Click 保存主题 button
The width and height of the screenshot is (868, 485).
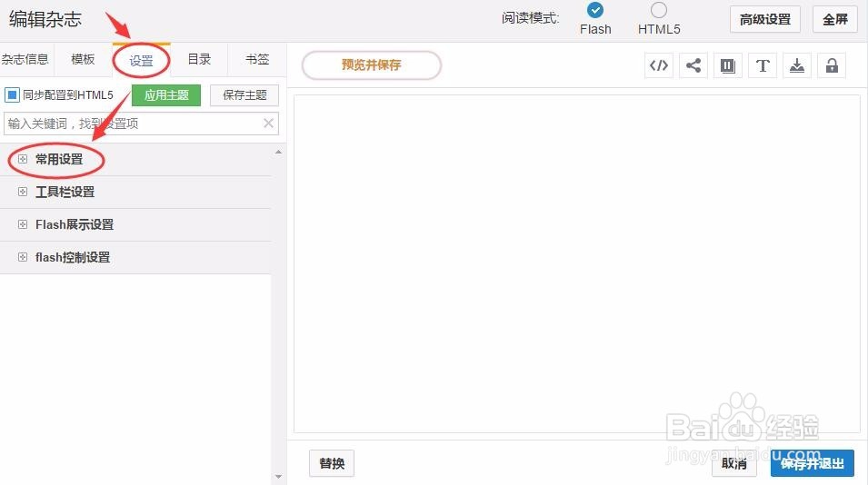pyautogui.click(x=244, y=95)
